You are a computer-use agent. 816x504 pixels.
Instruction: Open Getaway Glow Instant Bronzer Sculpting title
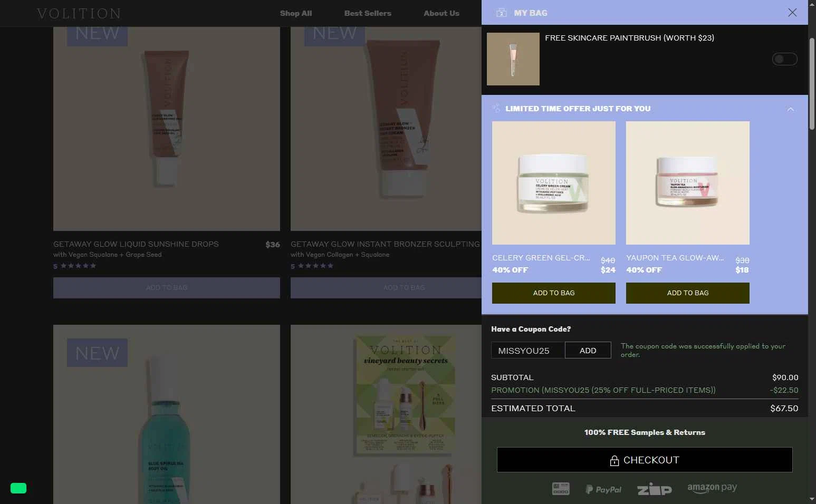(386, 244)
